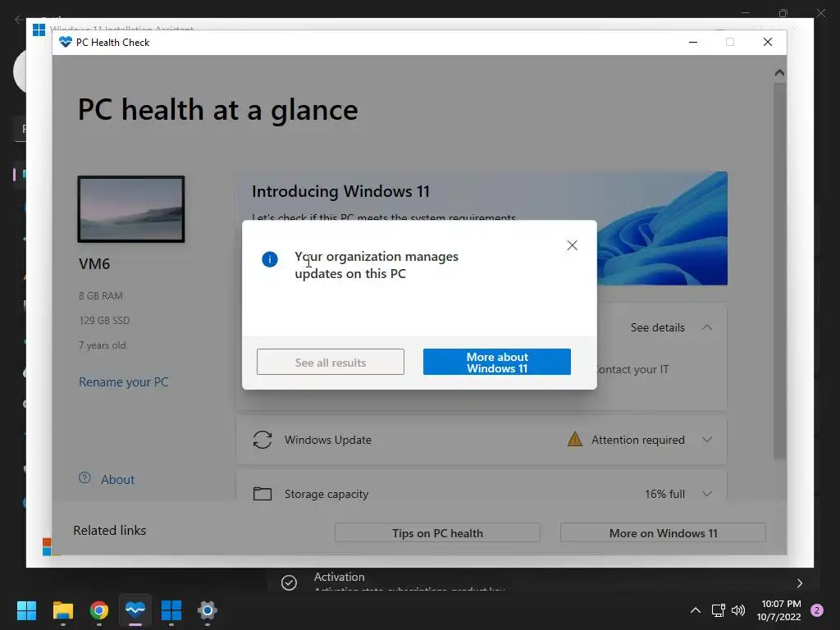The width and height of the screenshot is (840, 630).
Task: Open the Windows Start menu
Action: (26, 610)
